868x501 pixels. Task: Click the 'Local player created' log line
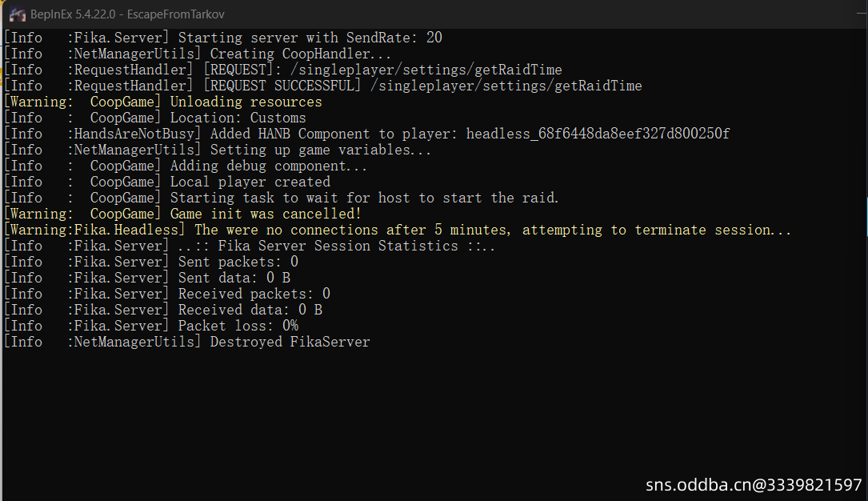tap(250, 182)
